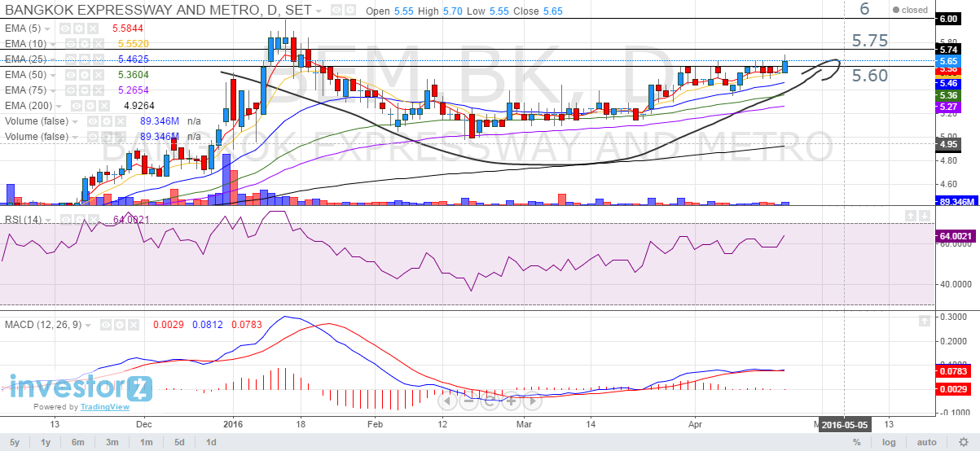Open settings gear for EMA (50)
Viewport: 980px width, 451px height.
[x=85, y=75]
